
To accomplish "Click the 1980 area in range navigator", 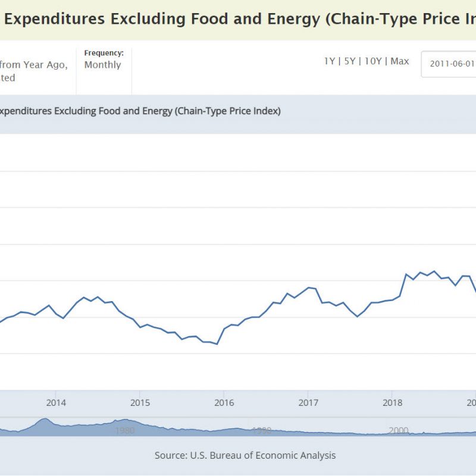I will (x=124, y=430).
